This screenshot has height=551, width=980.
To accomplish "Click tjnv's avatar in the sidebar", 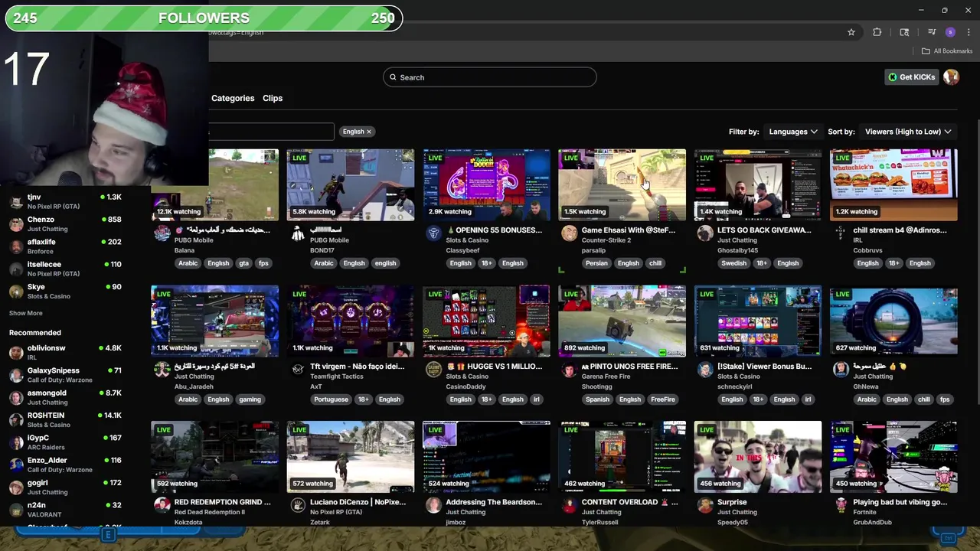I will (x=16, y=202).
